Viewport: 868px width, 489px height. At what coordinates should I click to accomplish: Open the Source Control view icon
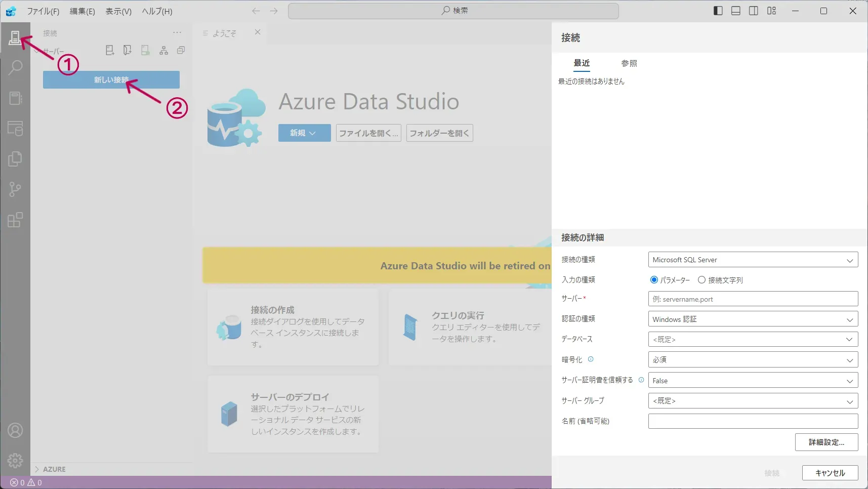(15, 189)
